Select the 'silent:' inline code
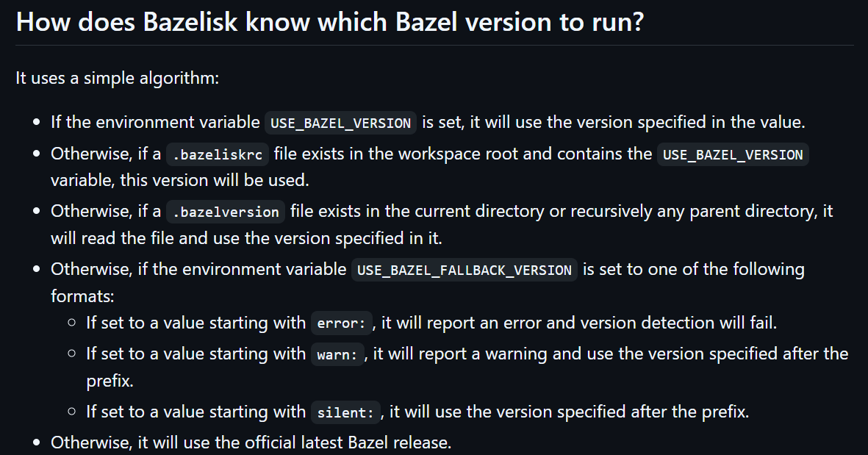868x455 pixels. coord(345,412)
